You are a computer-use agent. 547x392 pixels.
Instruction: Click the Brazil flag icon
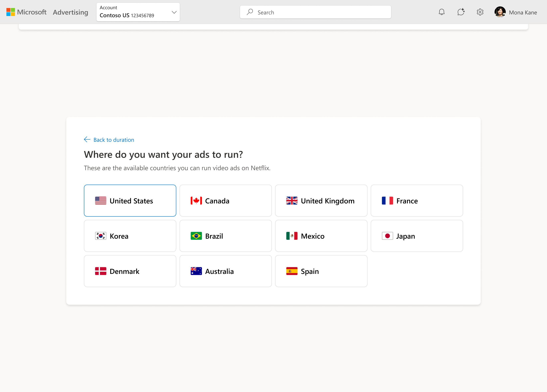point(196,236)
